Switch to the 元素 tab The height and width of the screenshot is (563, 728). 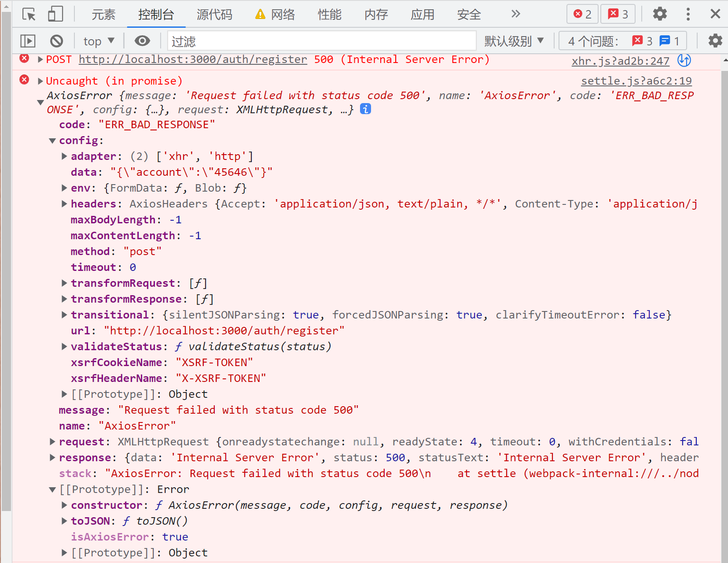(103, 15)
